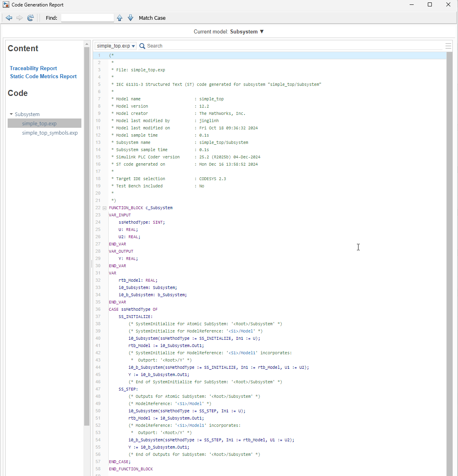Open the Static Code Metrics Report link
This screenshot has height=476, width=458.
(43, 76)
